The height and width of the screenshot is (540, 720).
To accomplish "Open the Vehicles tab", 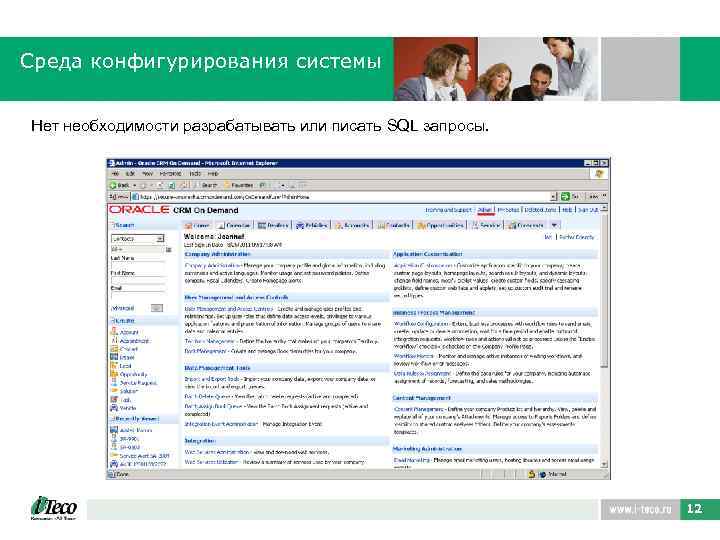I will (312, 225).
